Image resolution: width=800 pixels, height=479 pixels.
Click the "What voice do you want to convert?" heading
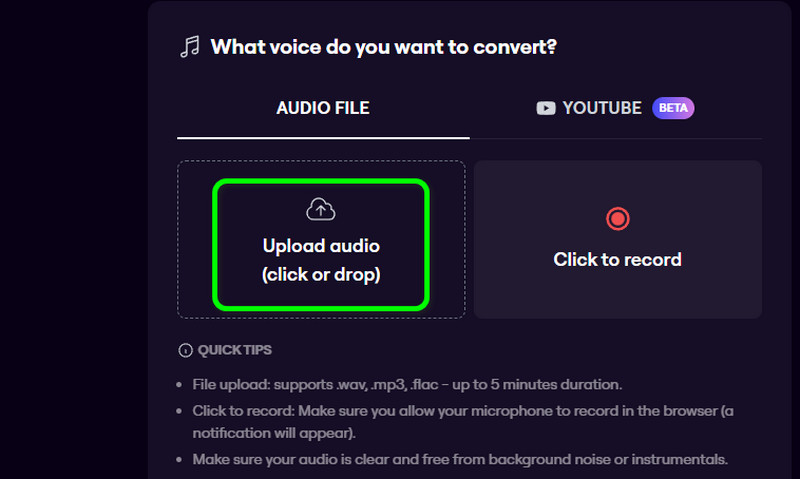click(x=383, y=47)
